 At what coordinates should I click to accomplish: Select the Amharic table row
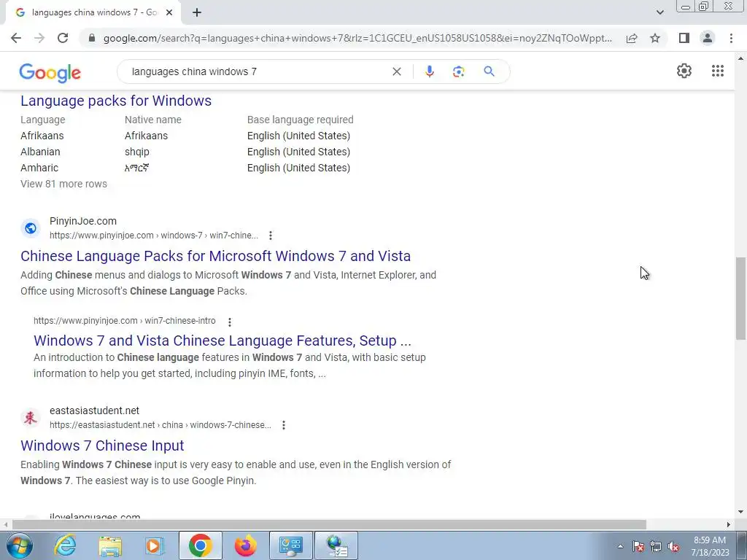pyautogui.click(x=185, y=168)
